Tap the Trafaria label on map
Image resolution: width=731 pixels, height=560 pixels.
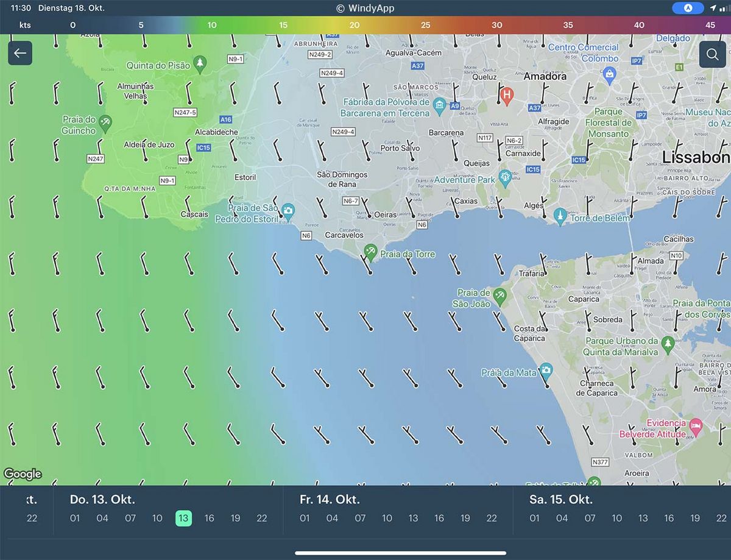(x=531, y=274)
